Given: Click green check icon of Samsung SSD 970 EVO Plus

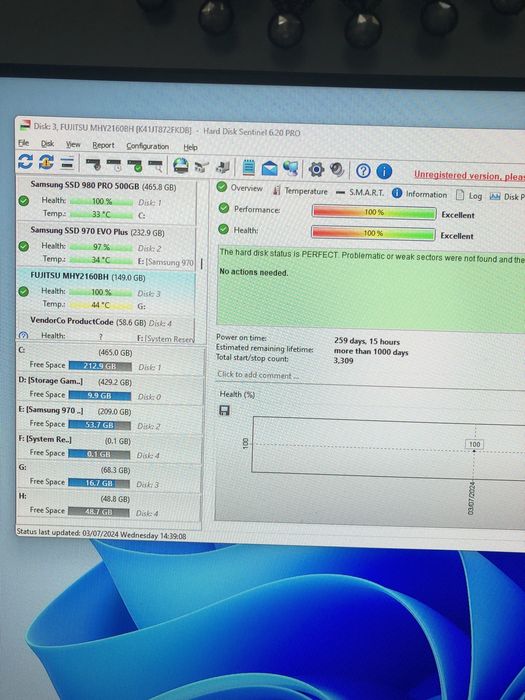Looking at the screenshot, I should [24, 246].
